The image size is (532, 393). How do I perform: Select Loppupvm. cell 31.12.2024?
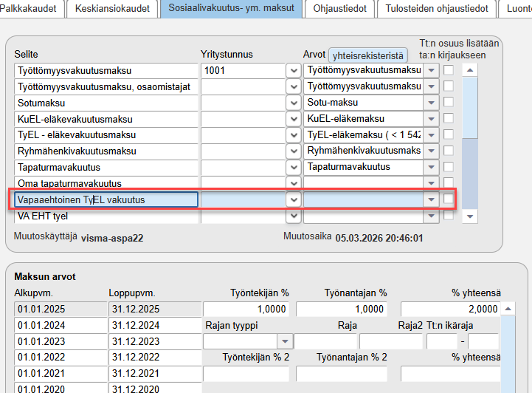155,325
